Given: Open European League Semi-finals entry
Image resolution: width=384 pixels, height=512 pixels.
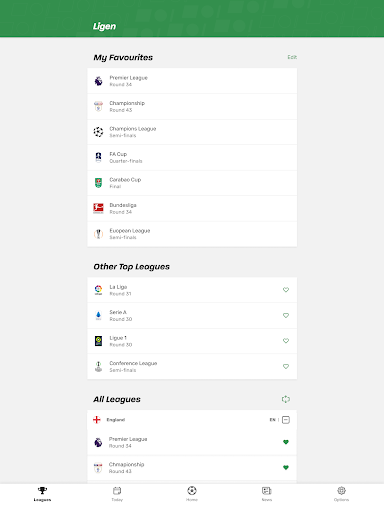Looking at the screenshot, I should 192,234.
